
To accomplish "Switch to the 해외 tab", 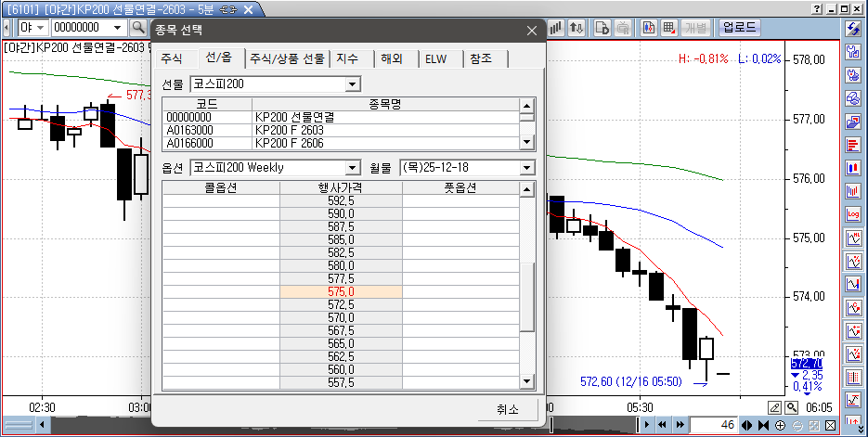I will pos(392,58).
